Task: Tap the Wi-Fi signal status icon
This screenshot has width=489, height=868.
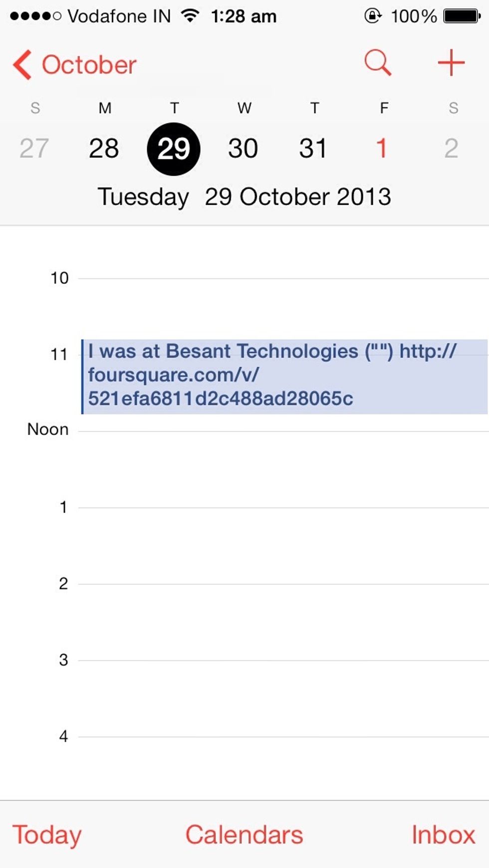Action: [190, 16]
